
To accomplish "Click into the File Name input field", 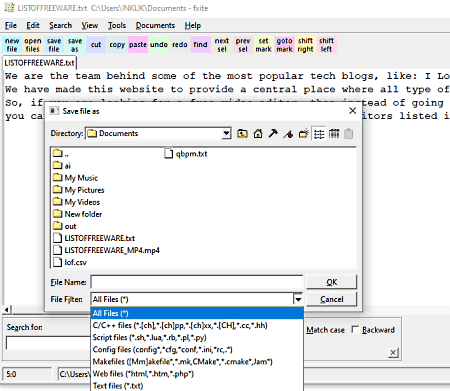I will click(x=197, y=282).
